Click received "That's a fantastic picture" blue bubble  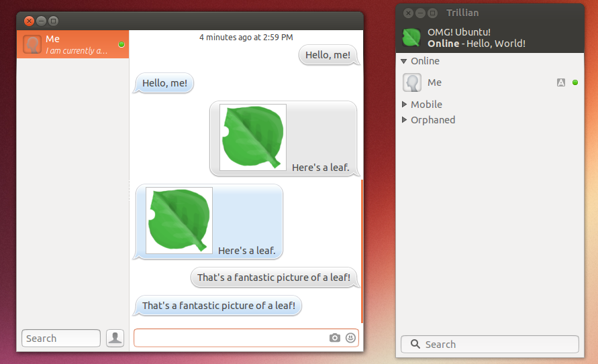[x=219, y=306]
